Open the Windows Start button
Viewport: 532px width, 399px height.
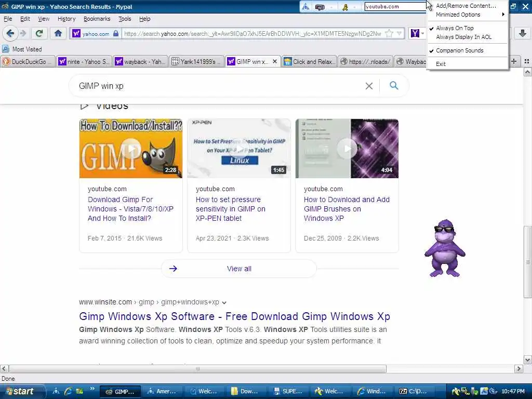click(21, 391)
